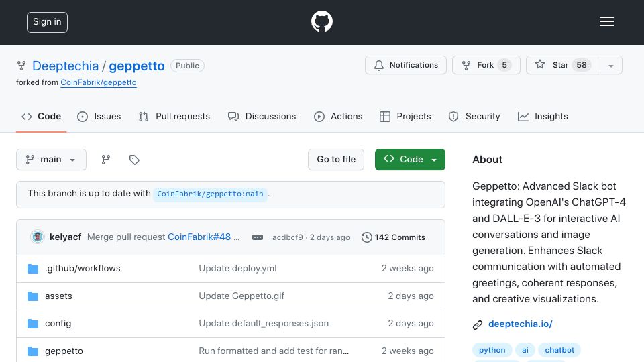
Task: Open the CoinFabrik#48 pull request link
Action: coord(199,237)
